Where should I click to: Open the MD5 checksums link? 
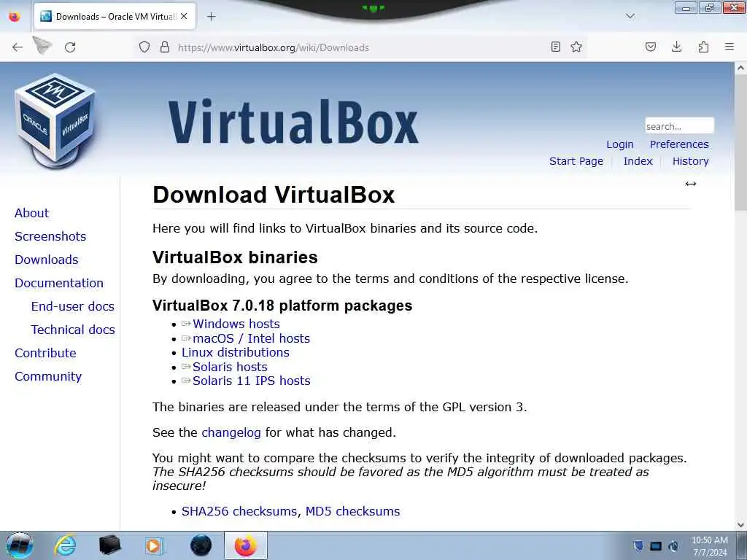(x=352, y=511)
